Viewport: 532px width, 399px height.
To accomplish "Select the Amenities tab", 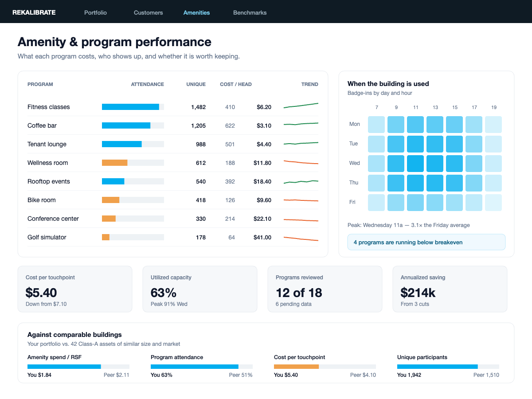I will coord(196,12).
